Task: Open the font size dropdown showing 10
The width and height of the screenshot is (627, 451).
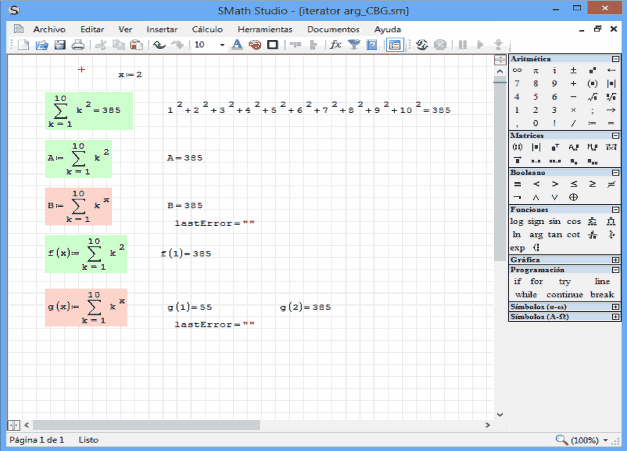Action: click(x=221, y=45)
